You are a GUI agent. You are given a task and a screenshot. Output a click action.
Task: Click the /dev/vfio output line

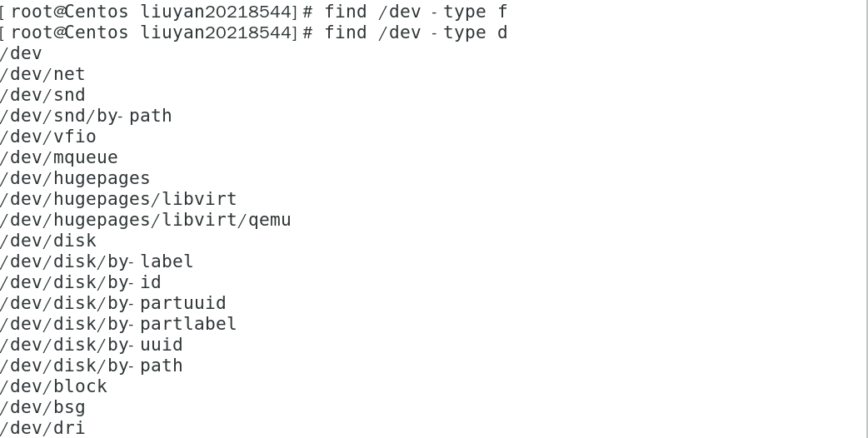click(x=48, y=137)
